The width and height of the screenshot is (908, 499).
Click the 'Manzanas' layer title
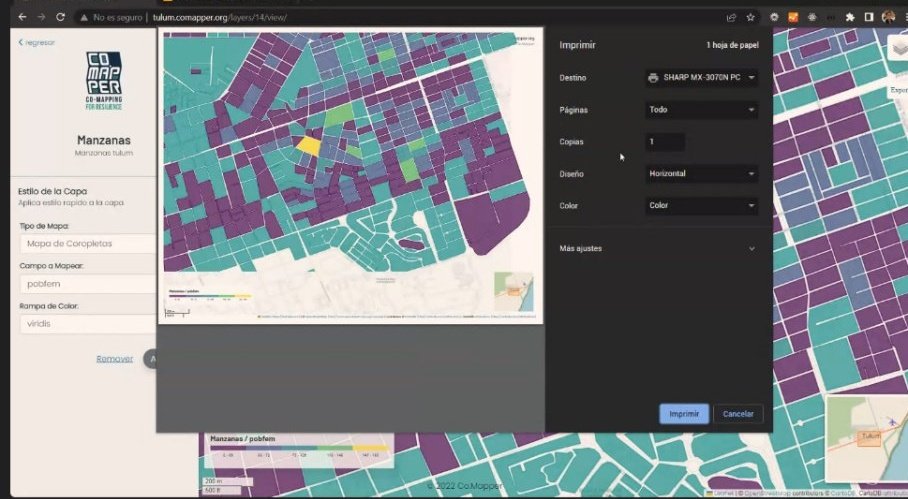point(104,140)
